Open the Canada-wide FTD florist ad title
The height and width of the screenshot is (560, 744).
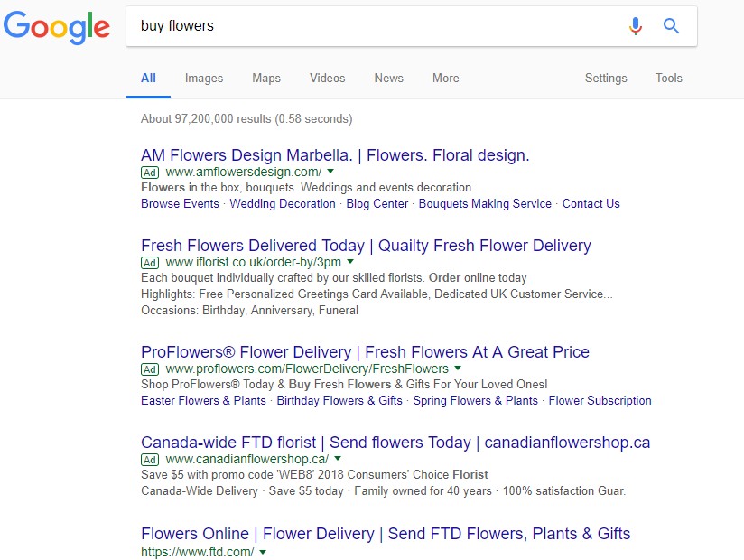point(395,443)
